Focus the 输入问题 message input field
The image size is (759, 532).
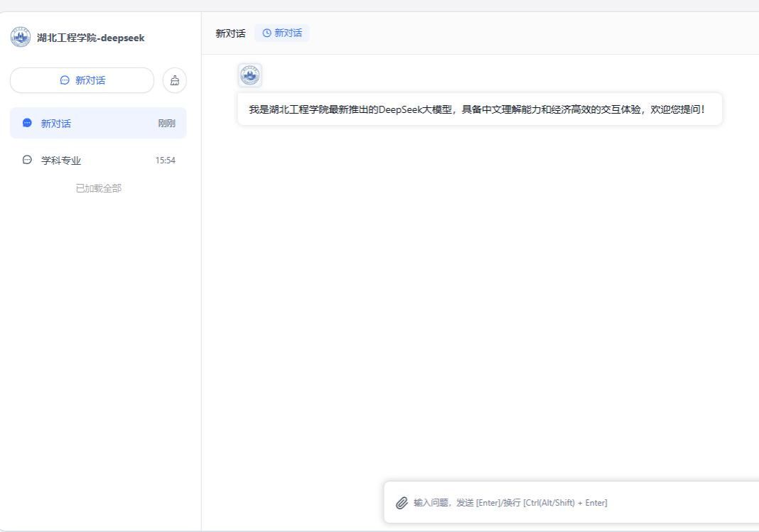pyautogui.click(x=569, y=503)
